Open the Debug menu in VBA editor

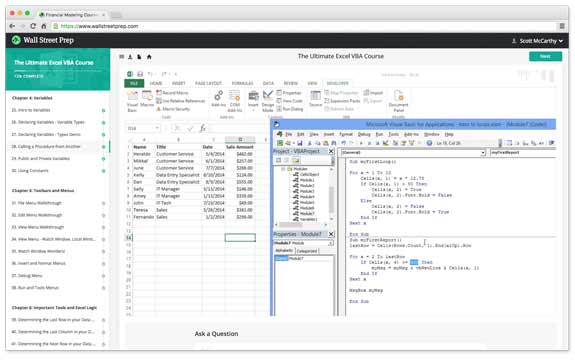click(364, 135)
